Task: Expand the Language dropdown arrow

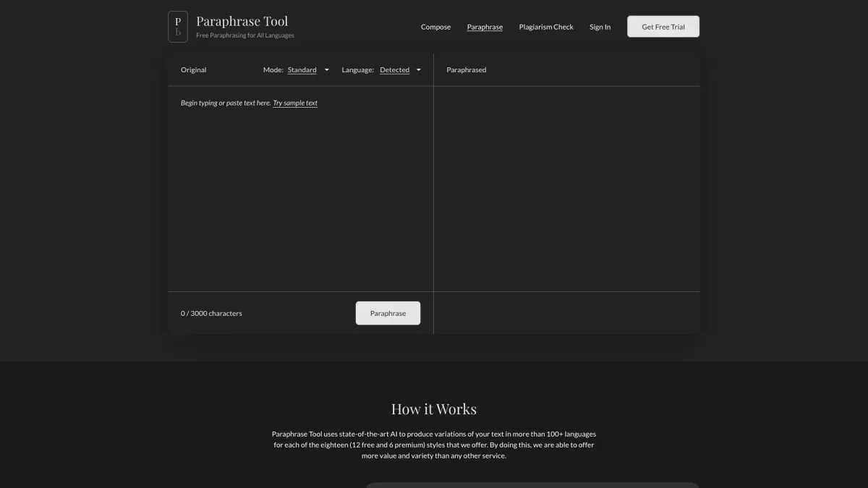Action: [419, 70]
